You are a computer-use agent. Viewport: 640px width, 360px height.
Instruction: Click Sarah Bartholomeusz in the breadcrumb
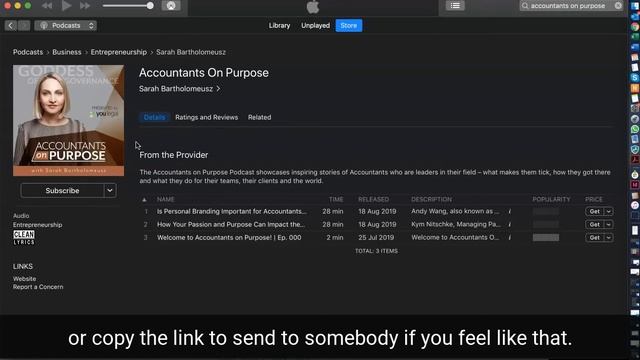[191, 52]
